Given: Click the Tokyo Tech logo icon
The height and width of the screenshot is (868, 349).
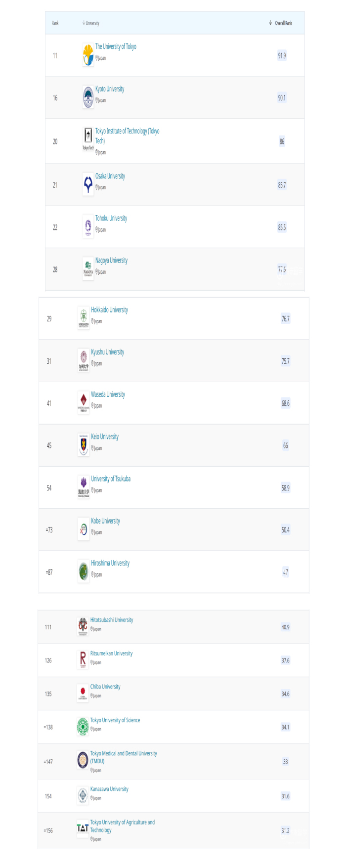Looking at the screenshot, I should pyautogui.click(x=88, y=139).
